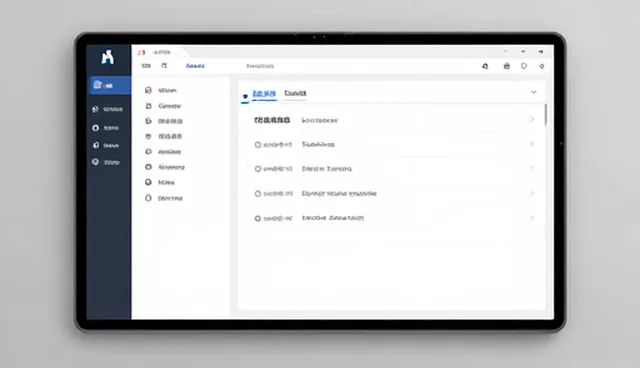640x368 pixels.
Task: Click the circle icon in the top-right toolbar
Action: pyautogui.click(x=524, y=66)
